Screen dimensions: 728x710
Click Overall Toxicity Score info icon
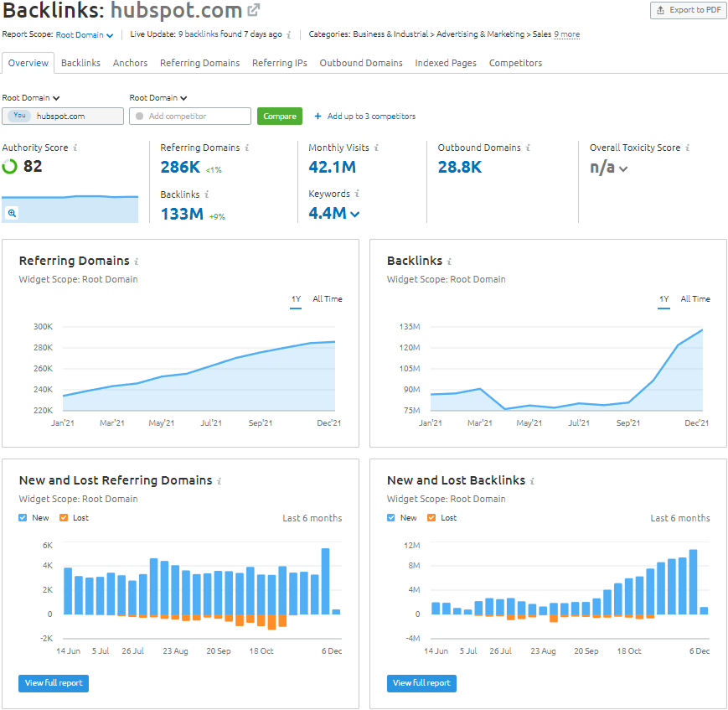(x=688, y=148)
